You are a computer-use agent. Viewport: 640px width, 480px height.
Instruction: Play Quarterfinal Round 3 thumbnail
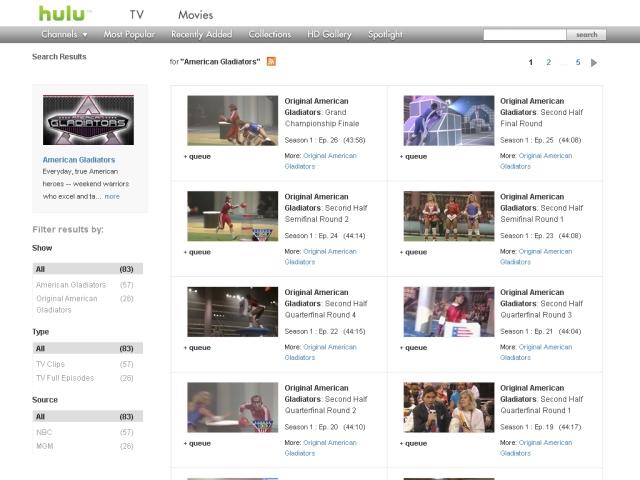(x=449, y=312)
